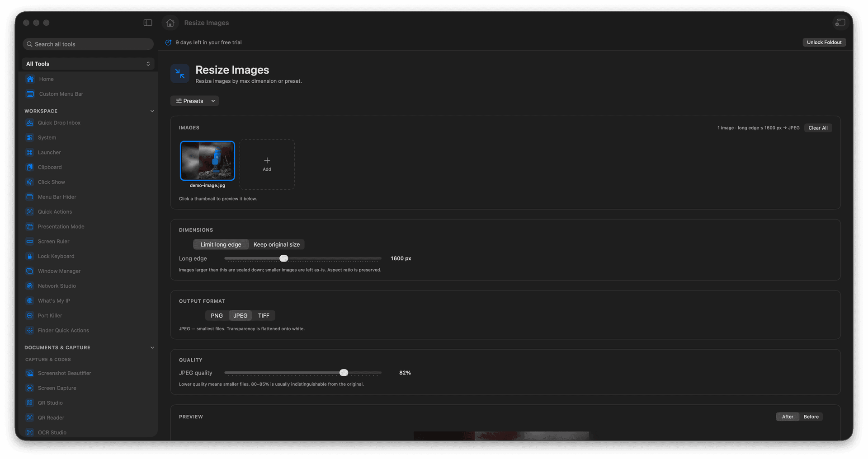This screenshot has height=459, width=868.
Task: Adjust the Long edge slider handle
Action: [283, 258]
